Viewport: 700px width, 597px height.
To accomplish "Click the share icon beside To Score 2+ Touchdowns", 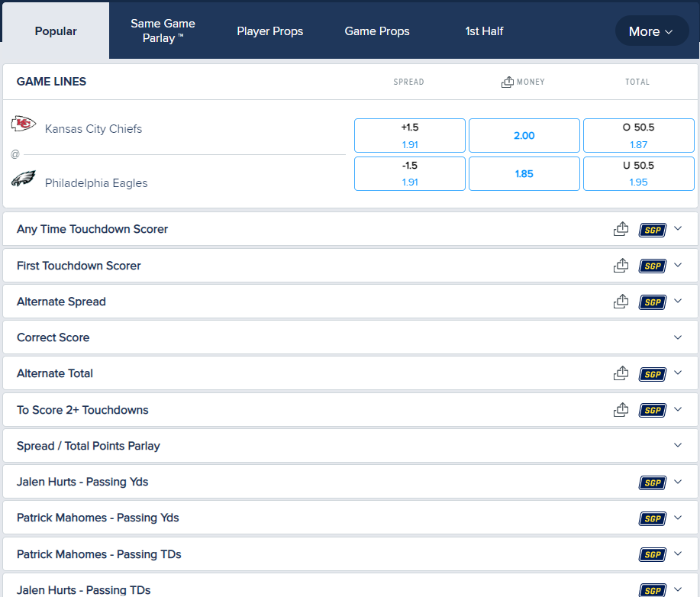I will click(621, 409).
